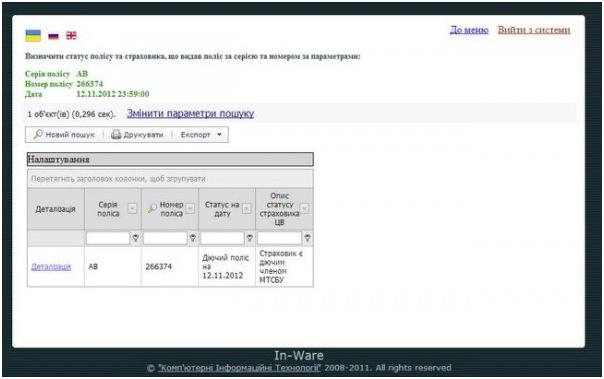Click the magnifier icon of Новий пошук
This screenshot has height=379, width=604.
38,134
